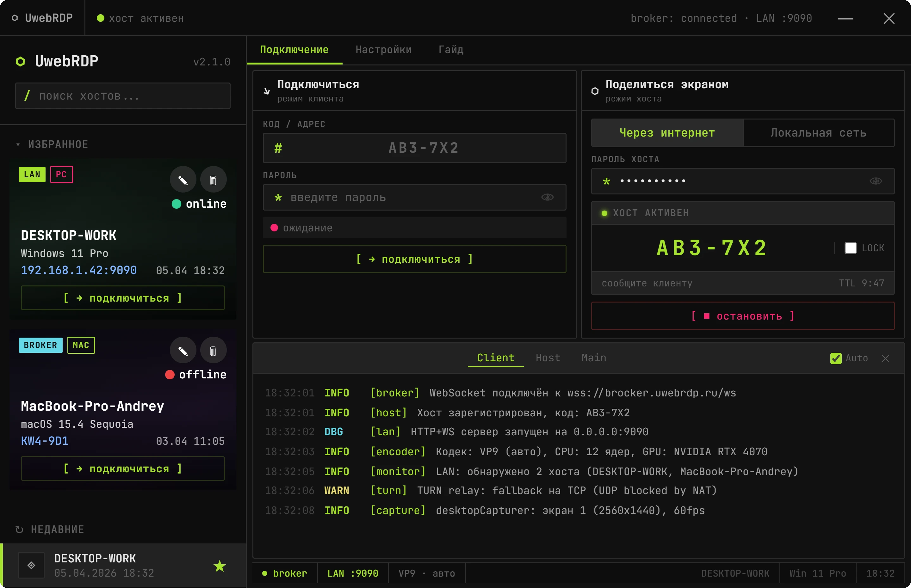Edit the MacBook-Pro-Andrey favorite with pencil icon

183,351
